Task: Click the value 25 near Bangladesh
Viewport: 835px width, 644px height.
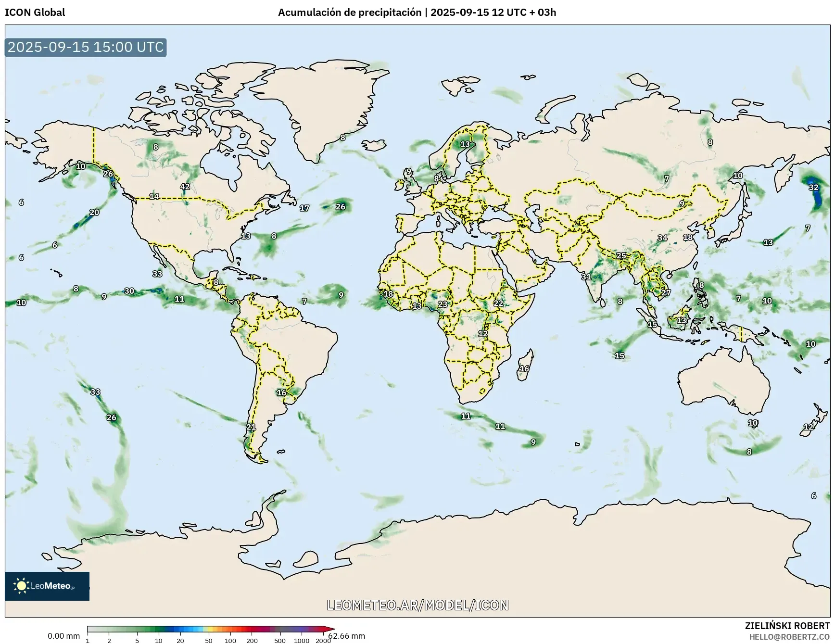Action: (621, 256)
